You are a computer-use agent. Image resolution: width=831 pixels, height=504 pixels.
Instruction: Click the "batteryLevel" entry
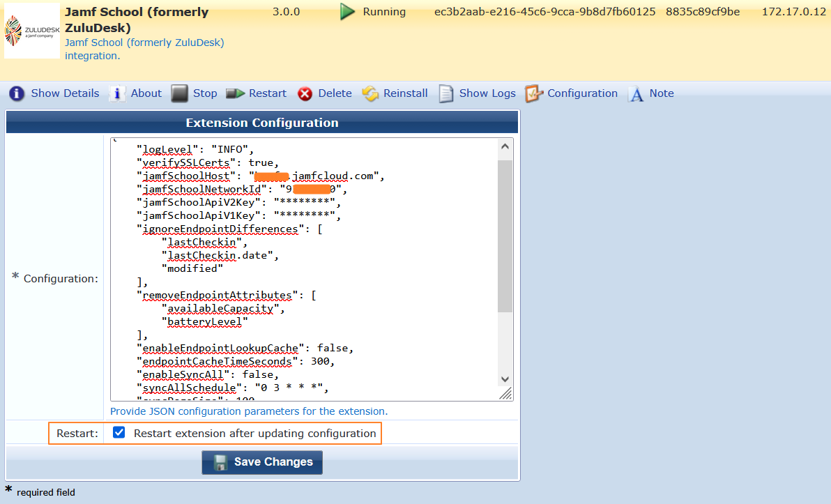[x=204, y=321]
